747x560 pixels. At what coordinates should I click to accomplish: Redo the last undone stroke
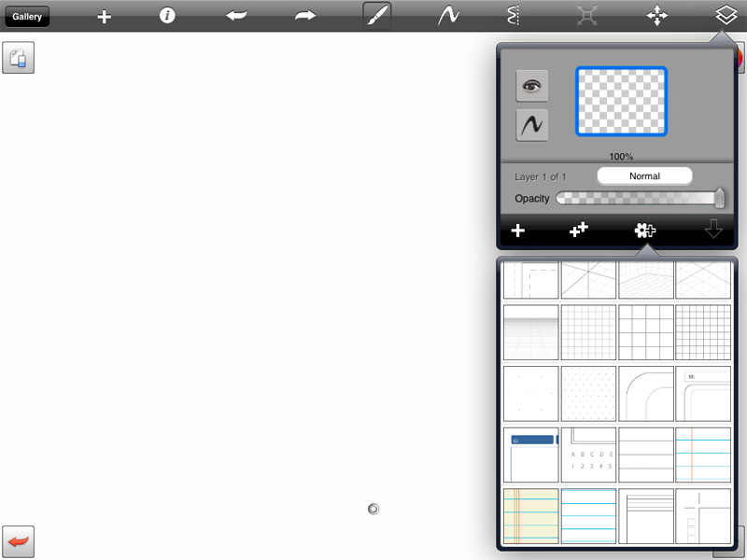[305, 16]
